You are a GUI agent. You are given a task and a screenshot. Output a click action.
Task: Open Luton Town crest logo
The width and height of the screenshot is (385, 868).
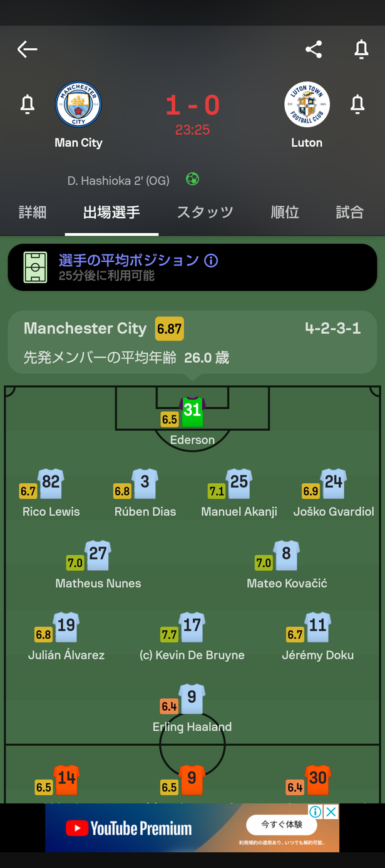tap(307, 105)
